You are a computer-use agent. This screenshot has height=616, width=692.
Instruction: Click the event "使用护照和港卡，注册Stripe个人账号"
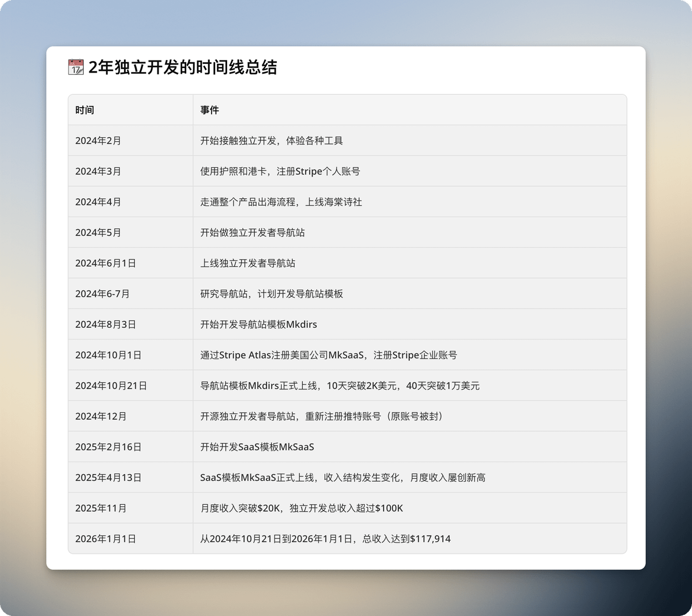tap(280, 171)
